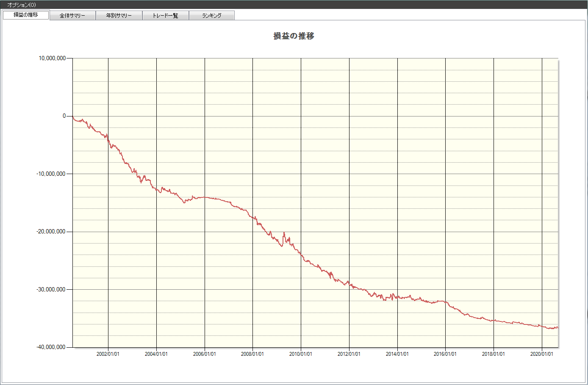The image size is (588, 385).
Task: Click the 2008/01/01 x-axis date label
Action: point(252,354)
